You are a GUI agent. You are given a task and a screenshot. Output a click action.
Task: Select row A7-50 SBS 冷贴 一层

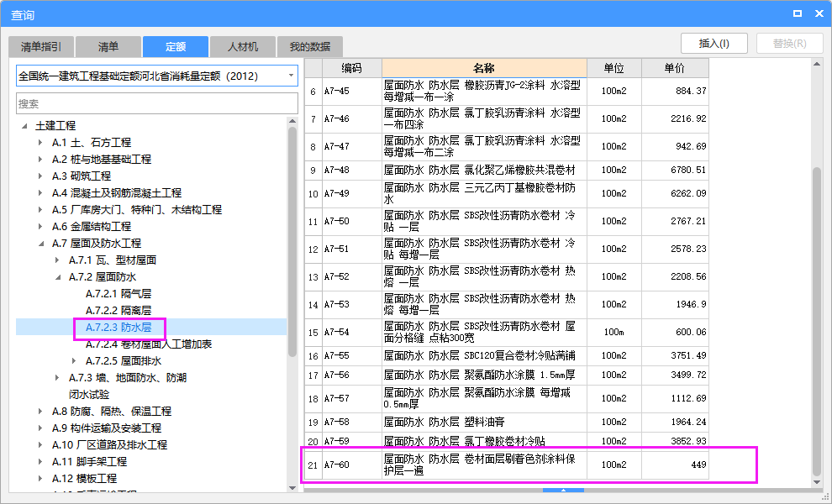click(507, 221)
